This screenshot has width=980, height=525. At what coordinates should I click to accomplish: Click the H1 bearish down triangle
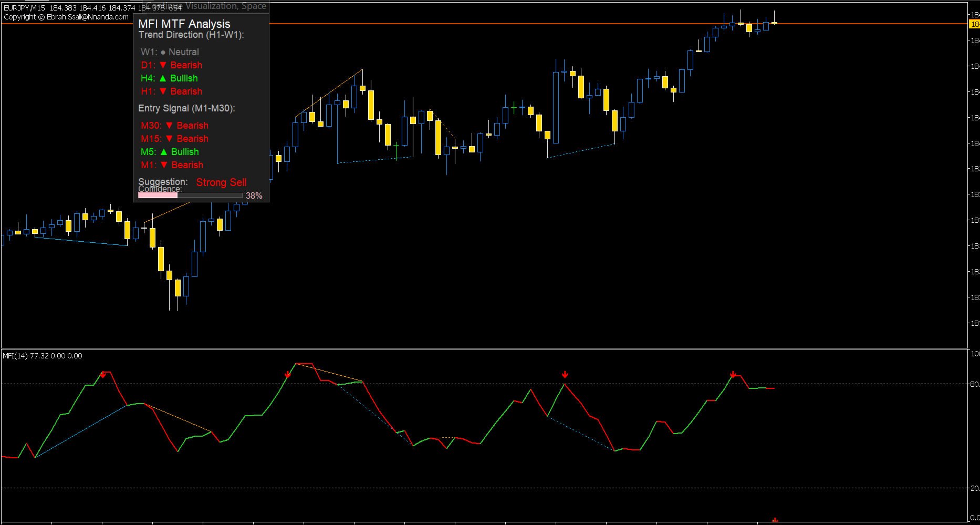pyautogui.click(x=163, y=91)
